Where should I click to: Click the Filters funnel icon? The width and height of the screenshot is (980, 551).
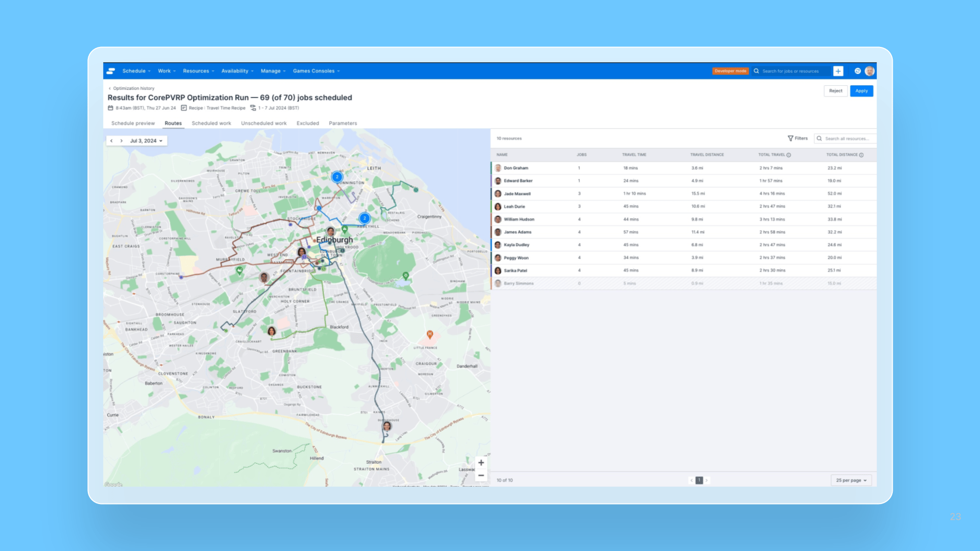point(790,138)
